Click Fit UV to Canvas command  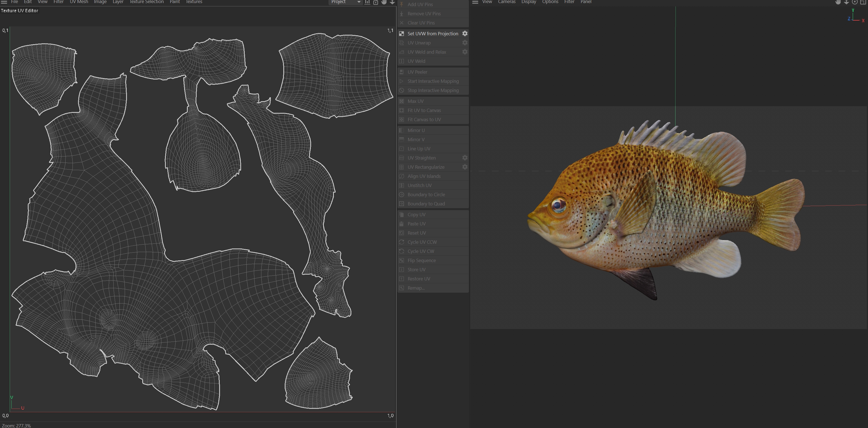click(424, 110)
